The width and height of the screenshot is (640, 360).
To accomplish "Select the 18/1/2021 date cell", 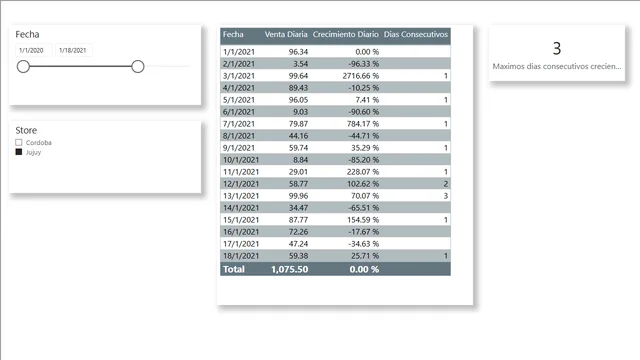I will (x=241, y=256).
